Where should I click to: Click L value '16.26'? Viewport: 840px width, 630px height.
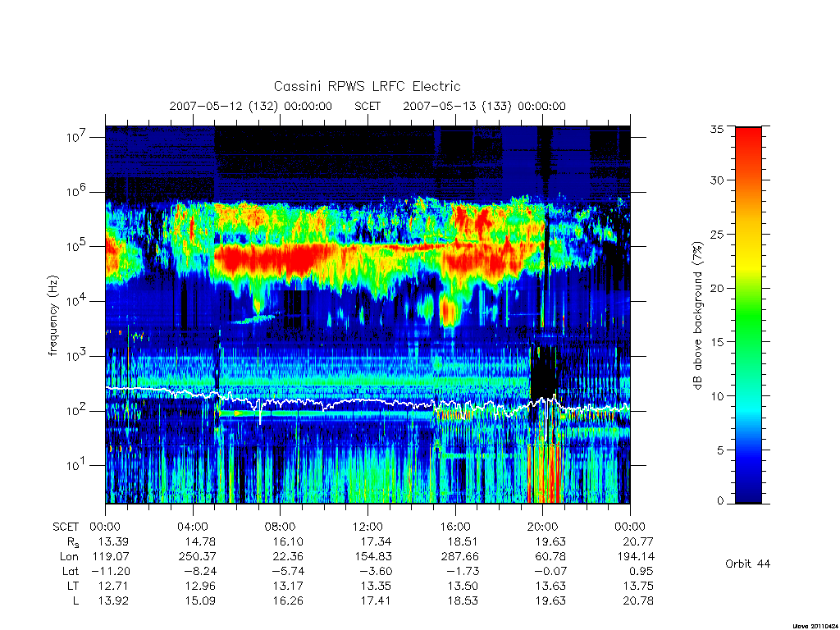point(288,600)
